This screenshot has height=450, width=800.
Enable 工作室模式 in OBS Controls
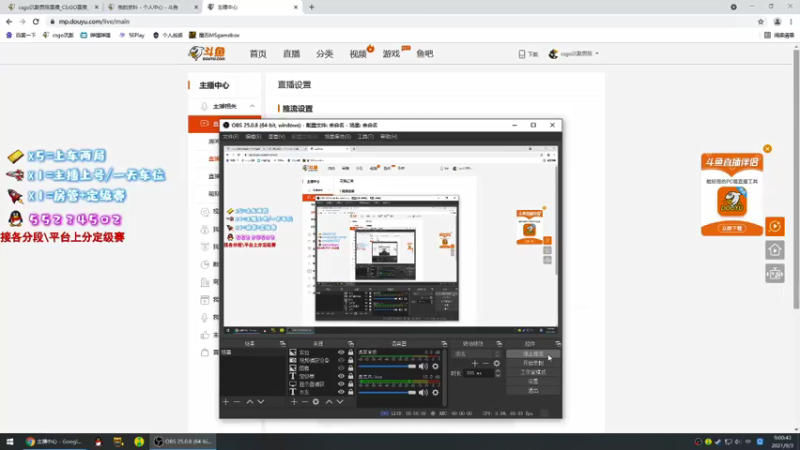533,372
